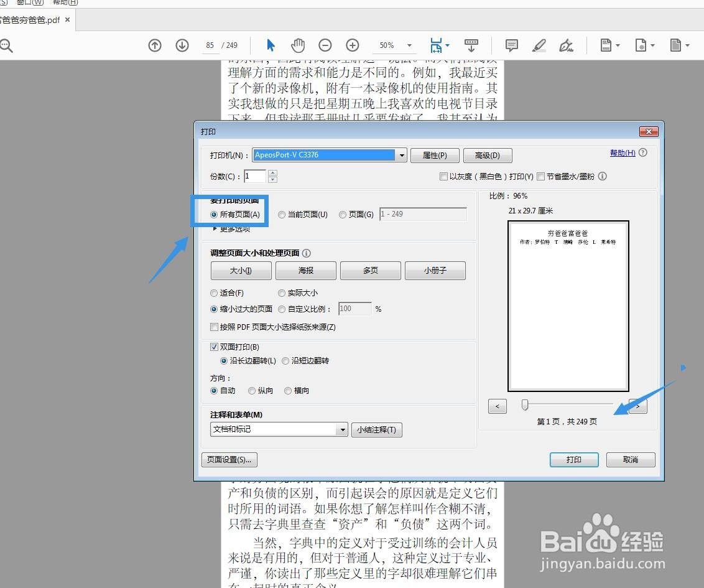
Task: Select 小册子 booklet button
Action: pyautogui.click(x=435, y=271)
